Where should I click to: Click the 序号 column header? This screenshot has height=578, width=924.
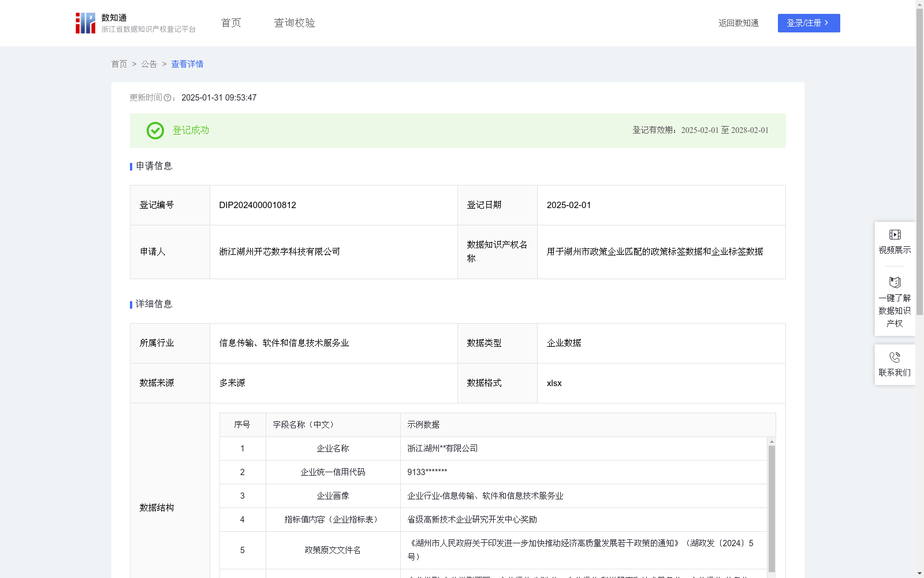242,425
